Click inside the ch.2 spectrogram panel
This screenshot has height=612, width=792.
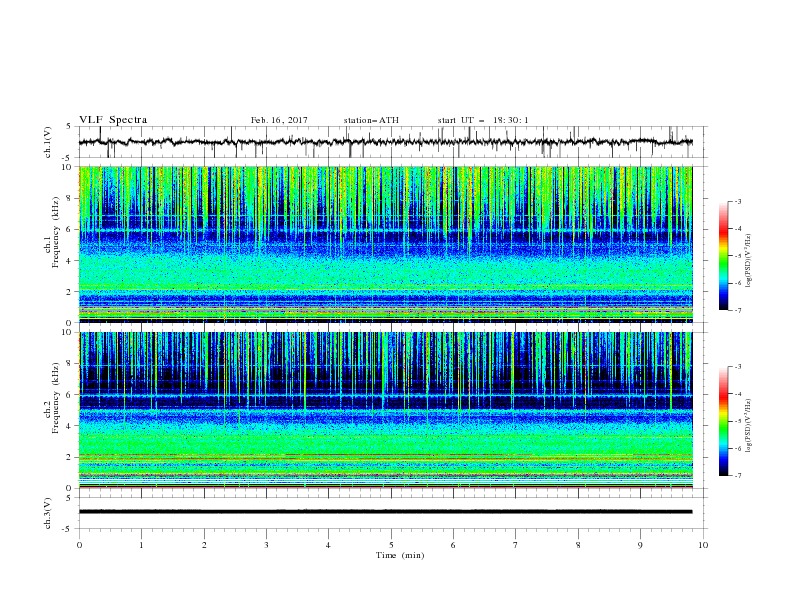[x=385, y=410]
